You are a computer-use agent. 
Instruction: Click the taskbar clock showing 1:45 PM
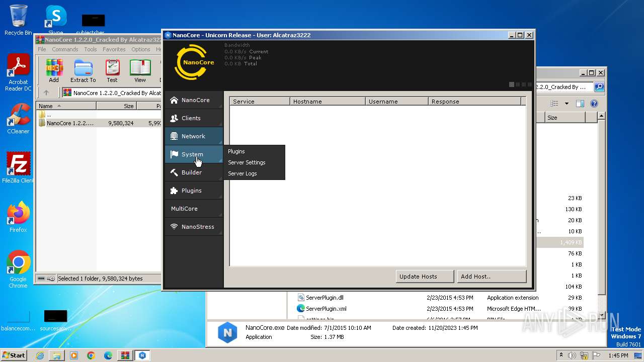pos(618,355)
